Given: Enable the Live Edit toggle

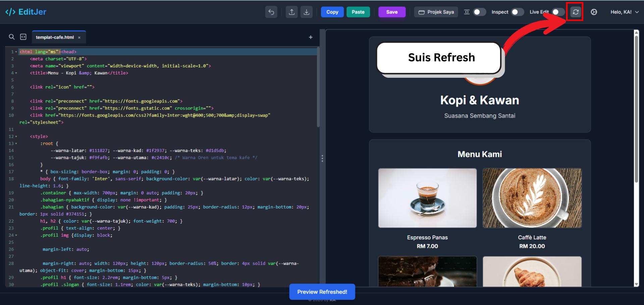Looking at the screenshot, I should pyautogui.click(x=558, y=12).
